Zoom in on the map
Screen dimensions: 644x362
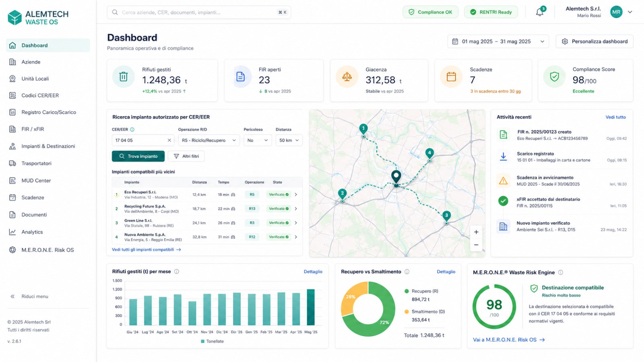pyautogui.click(x=476, y=232)
